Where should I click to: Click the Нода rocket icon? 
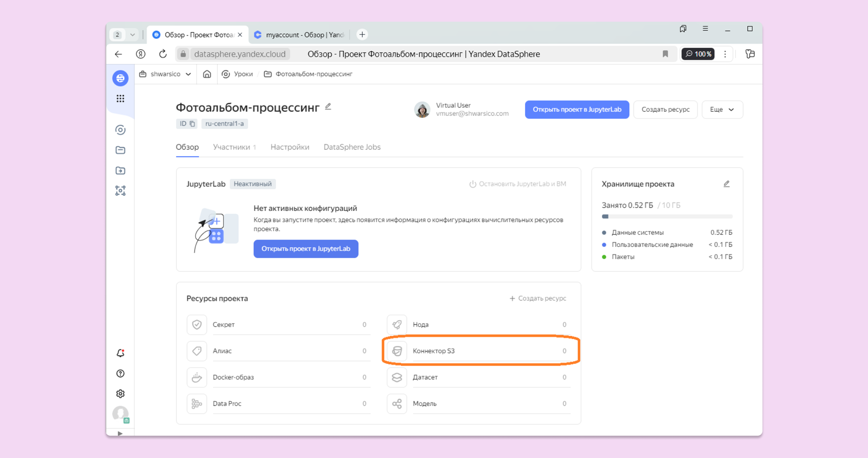397,325
